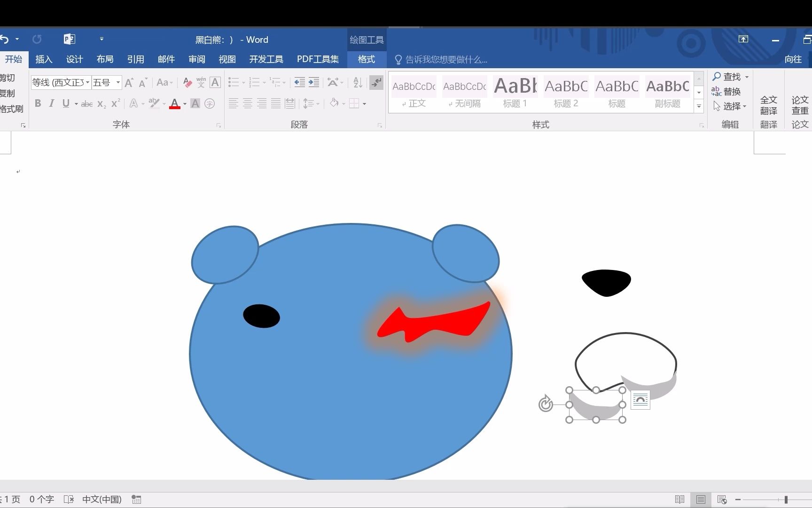Toggle strikethrough formatting

(x=87, y=103)
